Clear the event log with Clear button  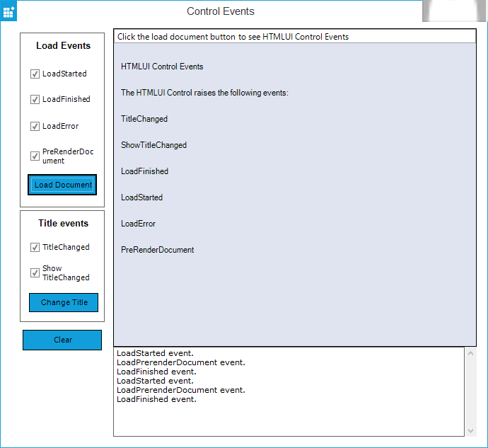(62, 340)
